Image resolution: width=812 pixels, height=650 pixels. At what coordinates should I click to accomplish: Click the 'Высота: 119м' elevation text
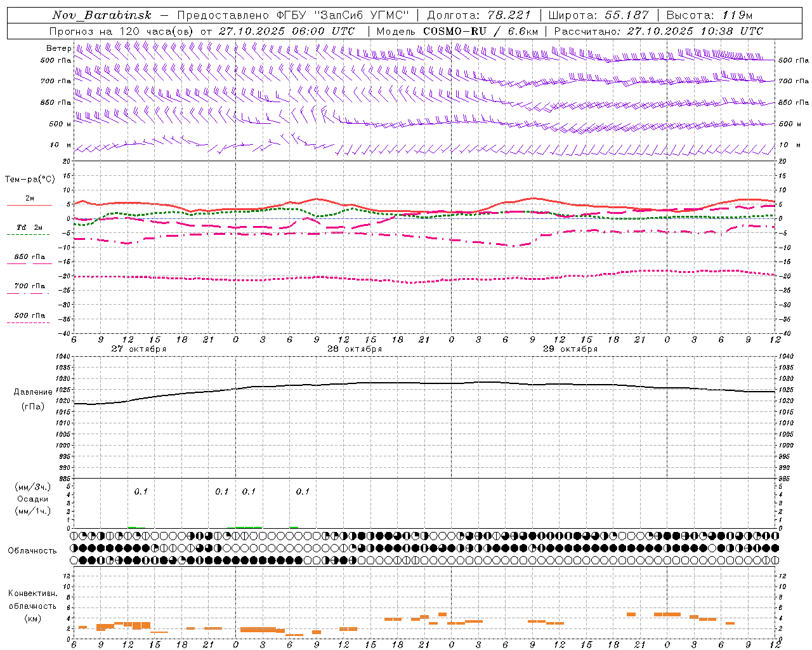[x=710, y=16]
